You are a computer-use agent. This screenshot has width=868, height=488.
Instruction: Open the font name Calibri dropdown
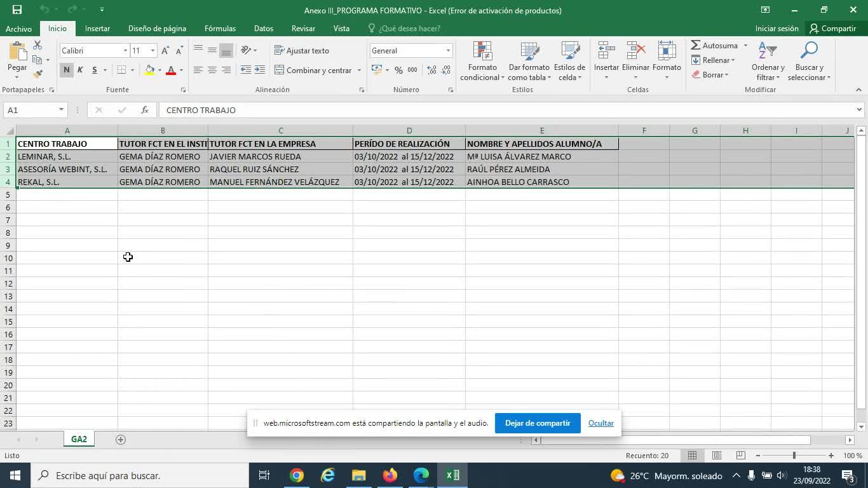click(x=125, y=51)
